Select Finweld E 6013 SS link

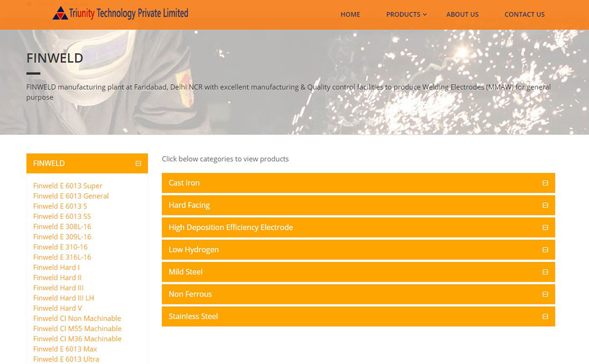62,216
